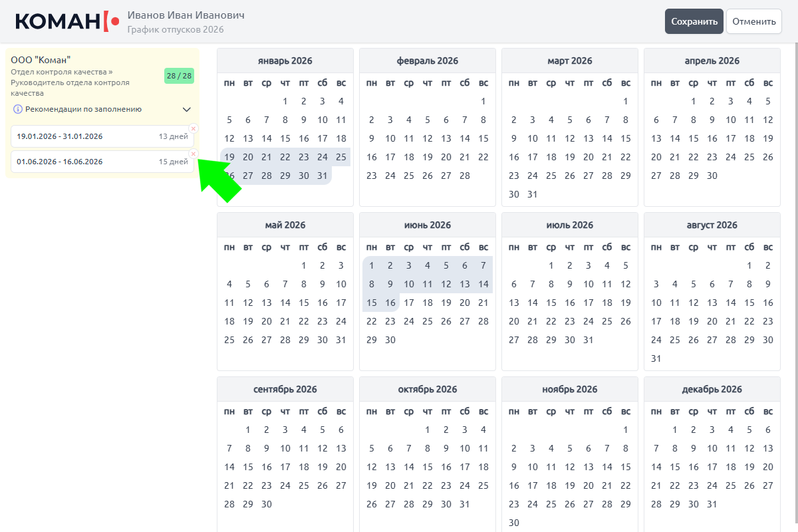Image resolution: width=798 pixels, height=532 pixels.
Task: Click the info icon beside Рекомендации по заполнению
Action: [18, 109]
